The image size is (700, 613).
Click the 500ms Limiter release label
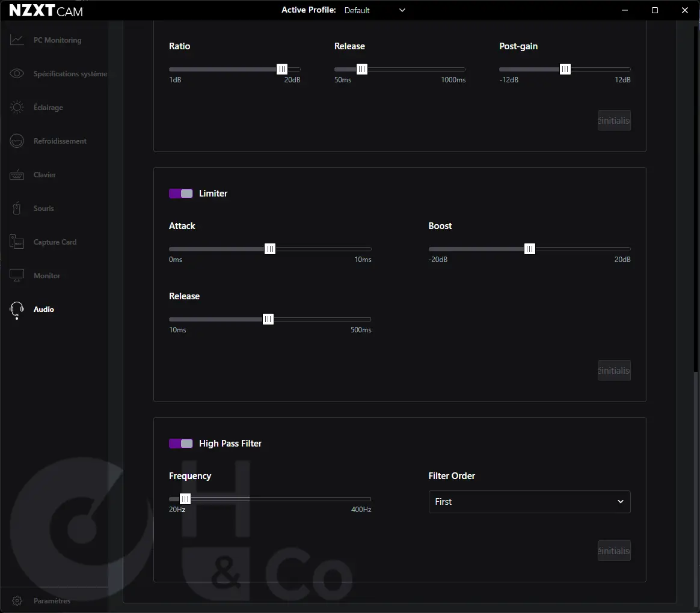[361, 330]
